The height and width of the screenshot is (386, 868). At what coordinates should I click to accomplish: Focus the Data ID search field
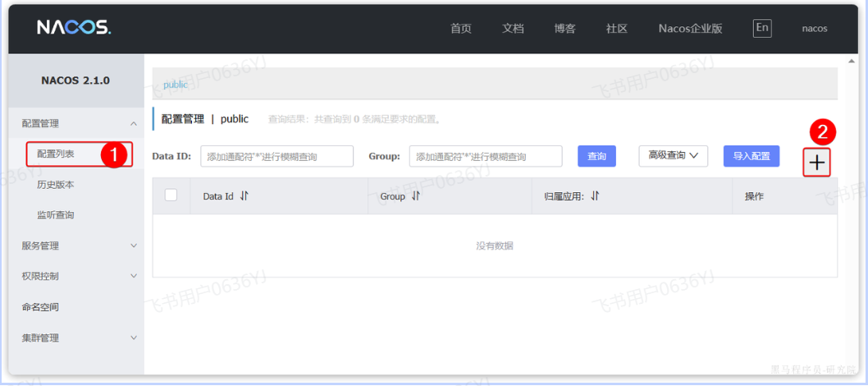(276, 156)
